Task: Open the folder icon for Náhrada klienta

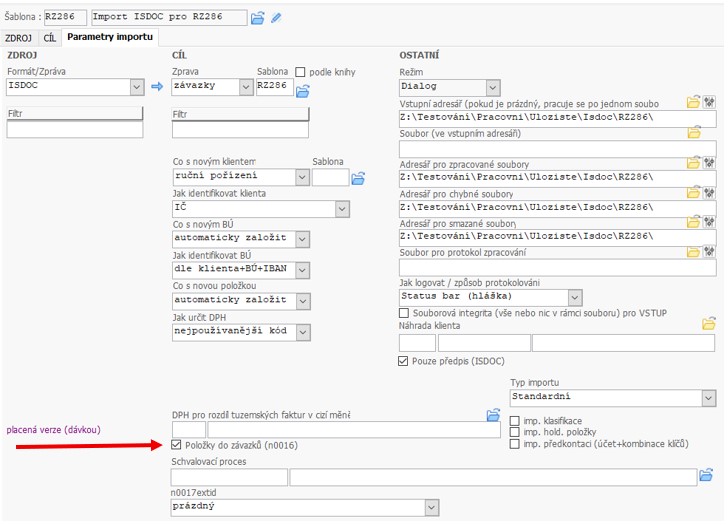Action: click(x=709, y=324)
